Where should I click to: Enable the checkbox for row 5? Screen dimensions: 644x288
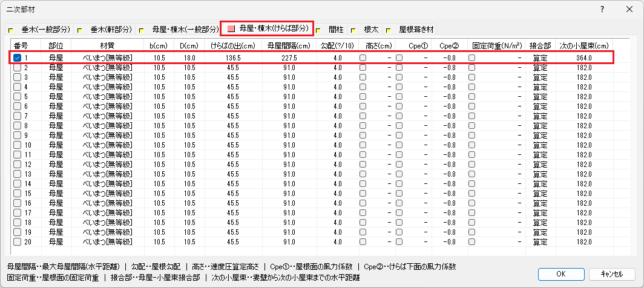pyautogui.click(x=17, y=96)
